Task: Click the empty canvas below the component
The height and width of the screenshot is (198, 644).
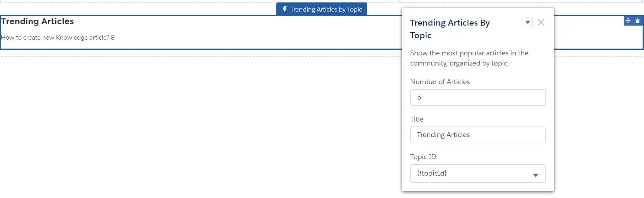Action: 199,126
